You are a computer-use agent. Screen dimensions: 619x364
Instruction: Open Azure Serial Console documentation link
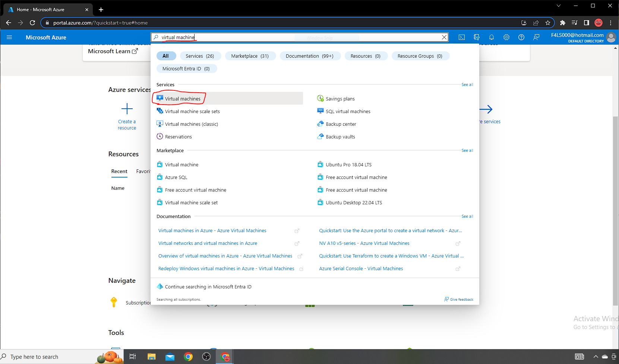click(361, 269)
